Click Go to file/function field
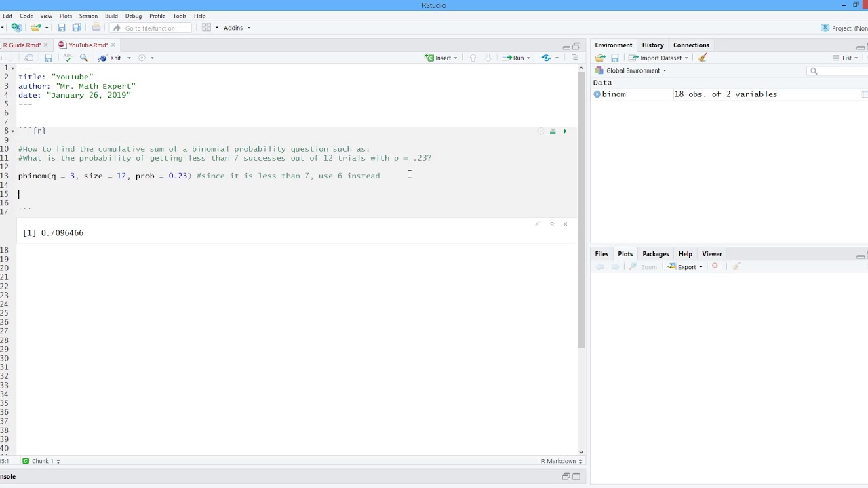The height and width of the screenshot is (488, 868). point(151,28)
